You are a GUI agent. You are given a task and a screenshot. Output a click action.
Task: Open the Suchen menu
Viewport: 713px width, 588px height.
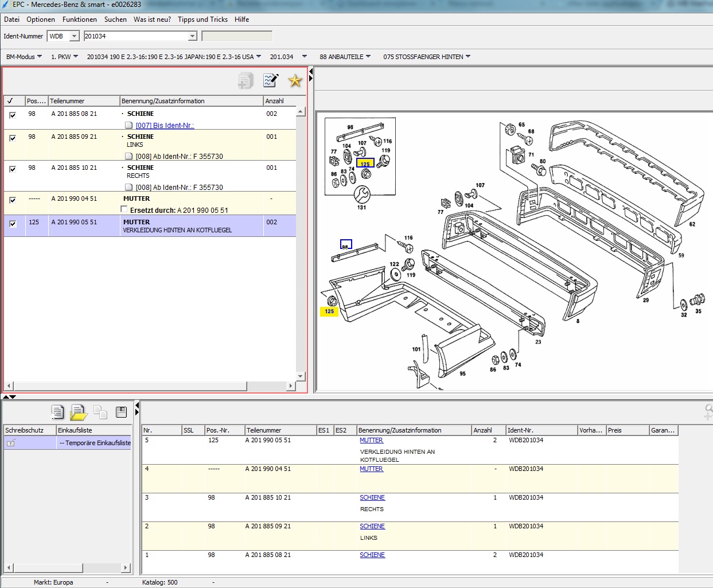[x=115, y=20]
